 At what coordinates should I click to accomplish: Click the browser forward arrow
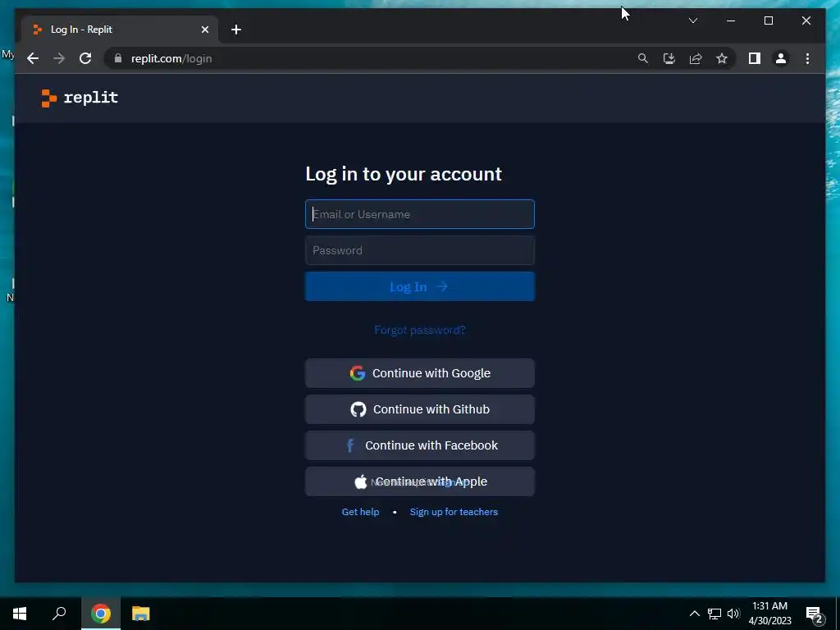tap(59, 58)
